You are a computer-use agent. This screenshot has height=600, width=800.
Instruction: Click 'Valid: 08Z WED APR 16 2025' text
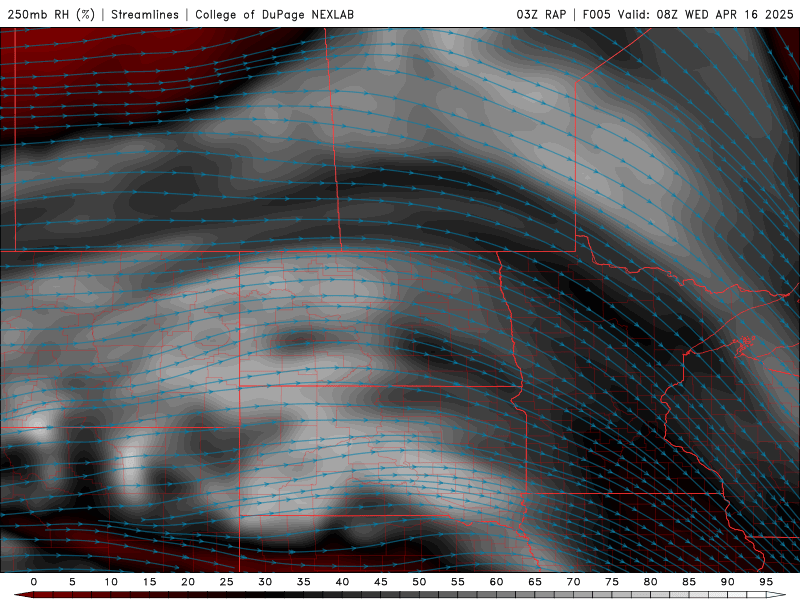pyautogui.click(x=706, y=14)
